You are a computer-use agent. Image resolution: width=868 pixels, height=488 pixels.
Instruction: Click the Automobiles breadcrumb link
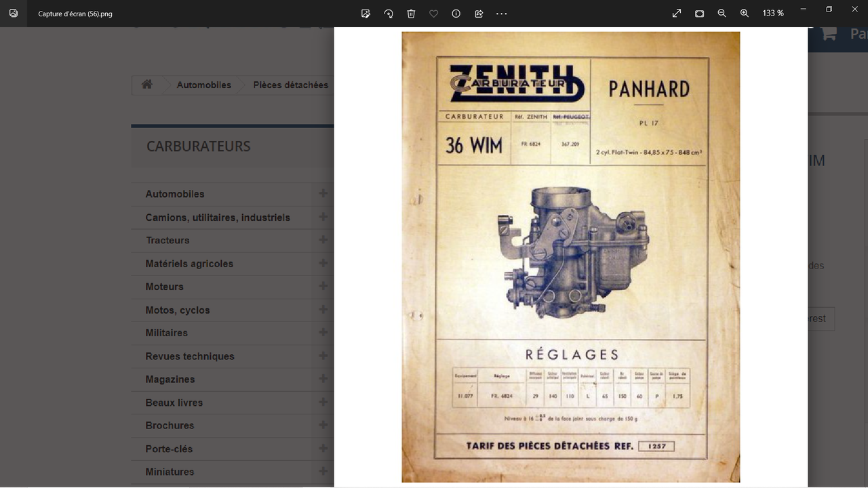tap(204, 85)
